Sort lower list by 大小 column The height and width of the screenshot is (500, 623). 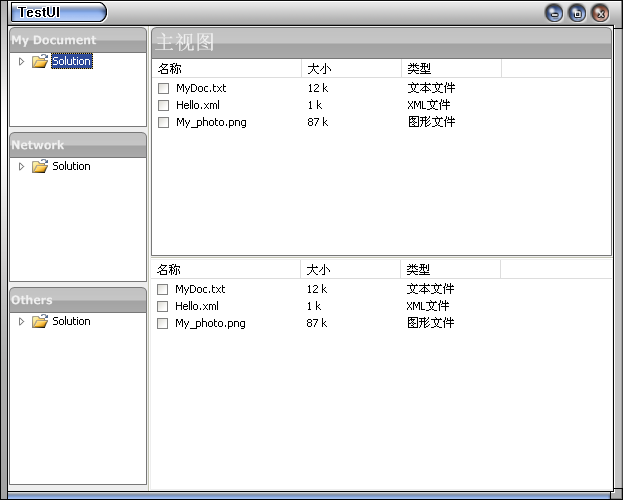click(351, 270)
